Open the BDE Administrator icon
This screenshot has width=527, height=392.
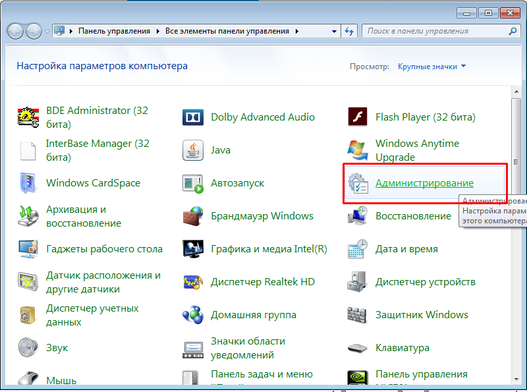tap(28, 117)
